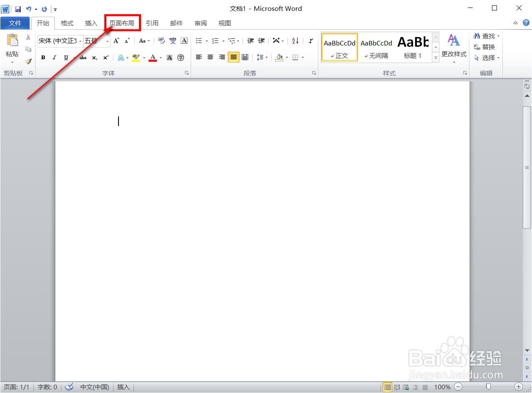532x393 pixels.
Task: Open the Font dialog launcher in 字体 group
Action: [187, 73]
